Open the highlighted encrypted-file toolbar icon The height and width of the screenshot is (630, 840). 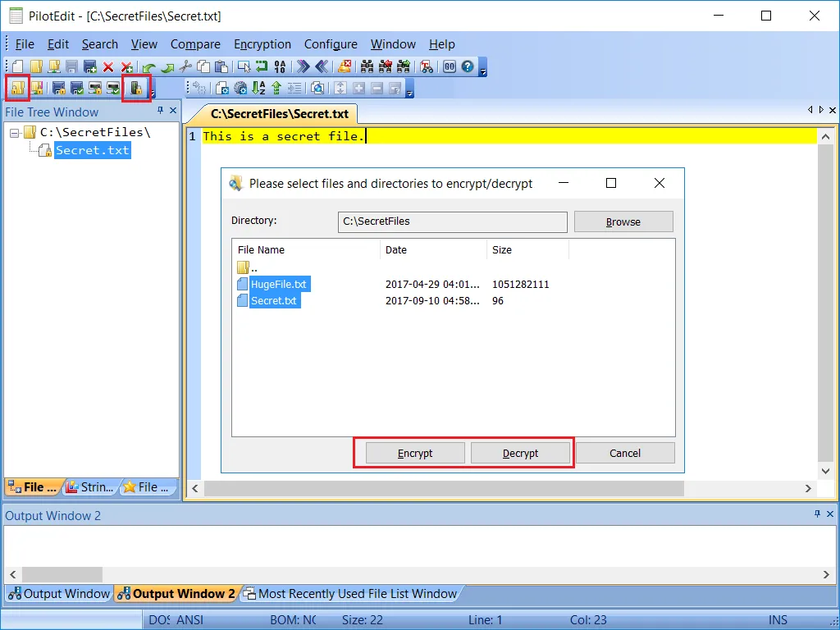136,88
